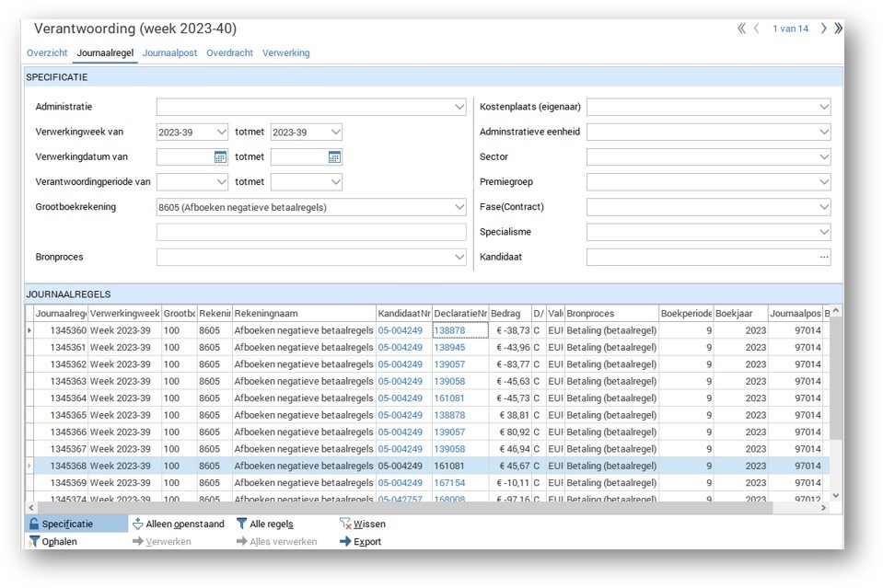Click the Kandidaat ellipsis lookup button
The image size is (883, 588).
point(824,258)
